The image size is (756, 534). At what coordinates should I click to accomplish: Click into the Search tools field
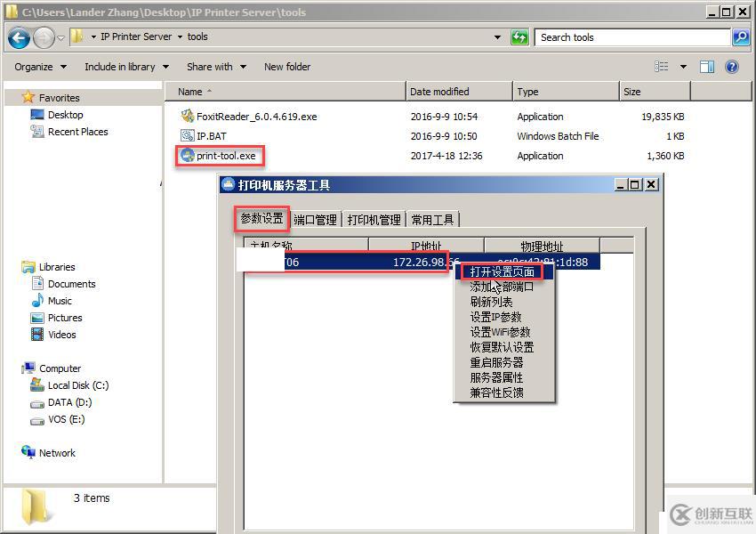click(x=632, y=37)
